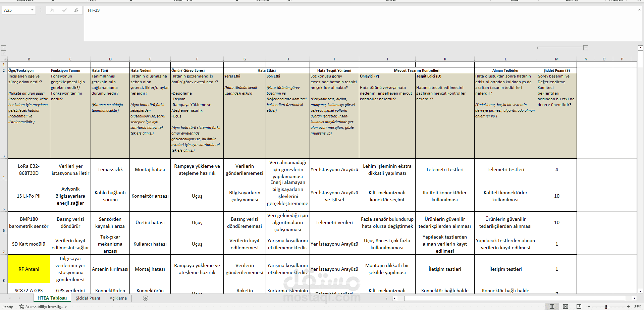The image size is (644, 310).
Task: Click the Insert Function fx icon
Action: point(76,10)
